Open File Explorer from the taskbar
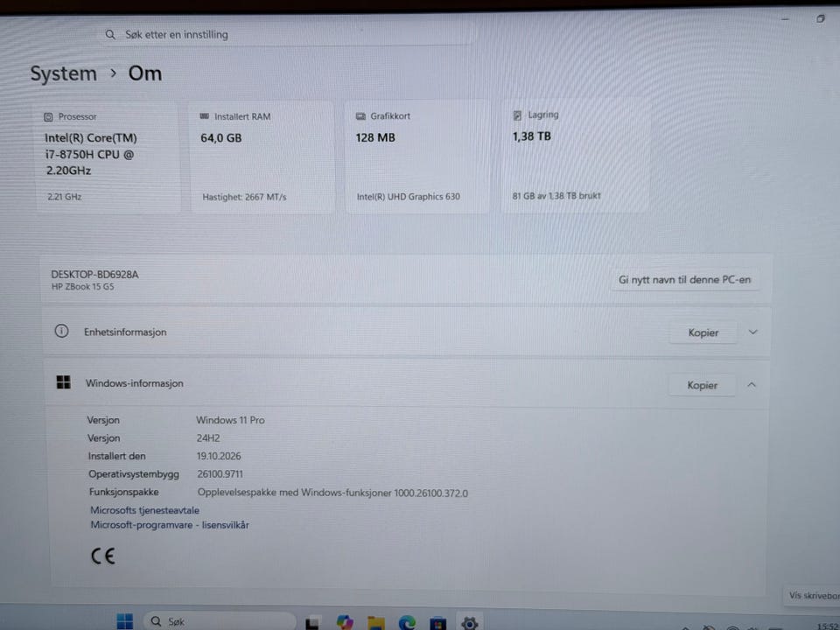This screenshot has width=840, height=630. click(x=376, y=622)
